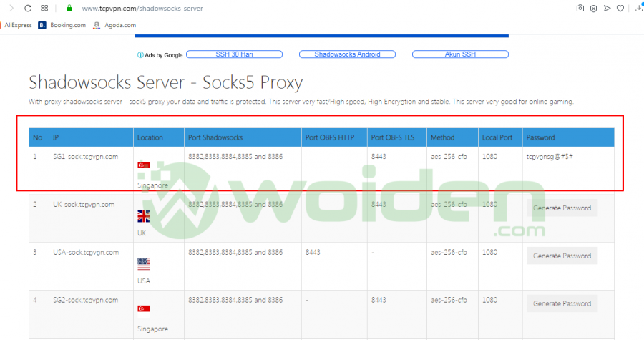Click aes-256-cfb method in SG1 row
Image resolution: width=644 pixels, height=340 pixels.
[449, 157]
